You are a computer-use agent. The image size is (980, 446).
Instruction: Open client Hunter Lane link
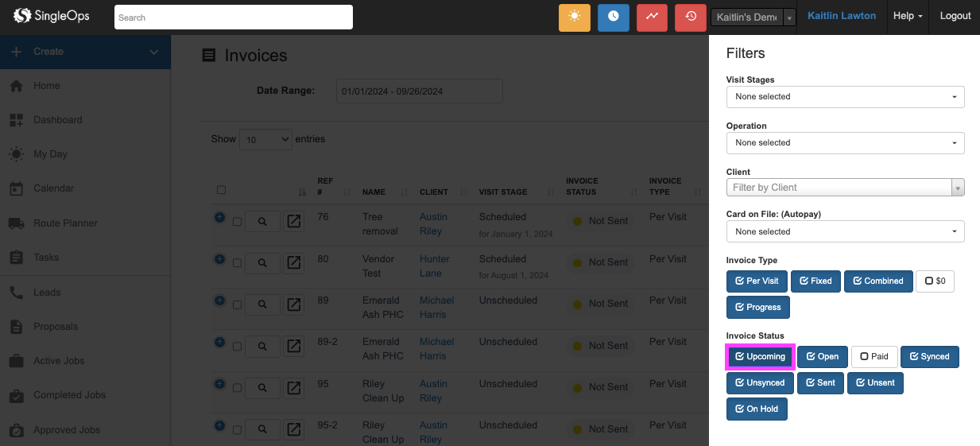point(434,266)
